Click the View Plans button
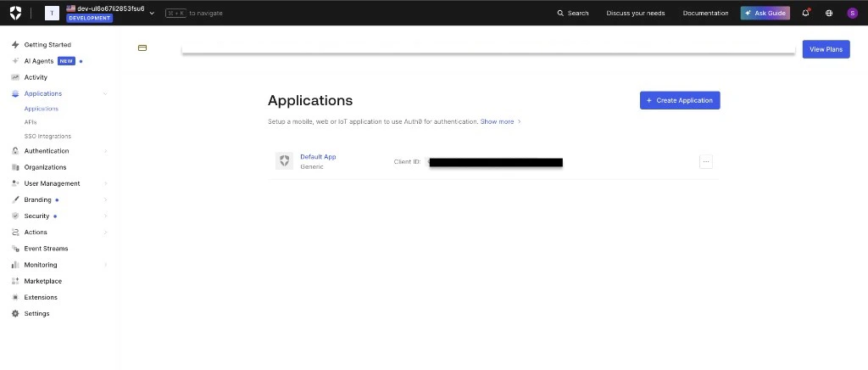The image size is (868, 370). click(826, 49)
